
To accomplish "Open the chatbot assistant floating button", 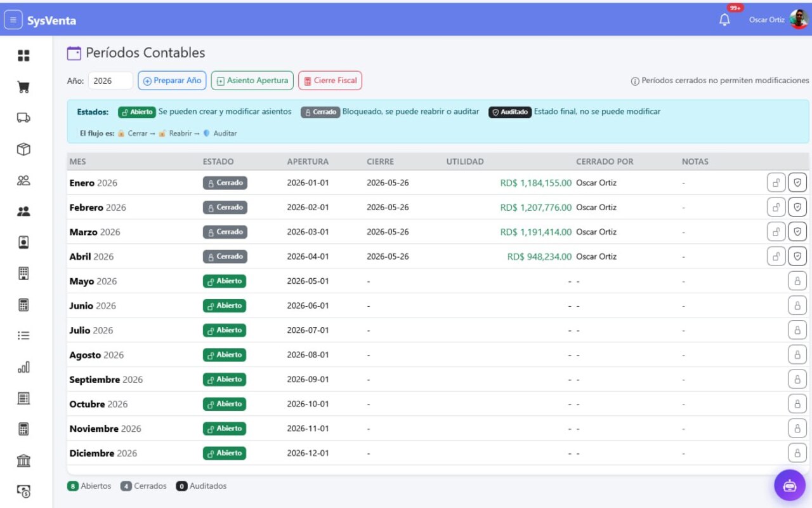I will coord(790,486).
